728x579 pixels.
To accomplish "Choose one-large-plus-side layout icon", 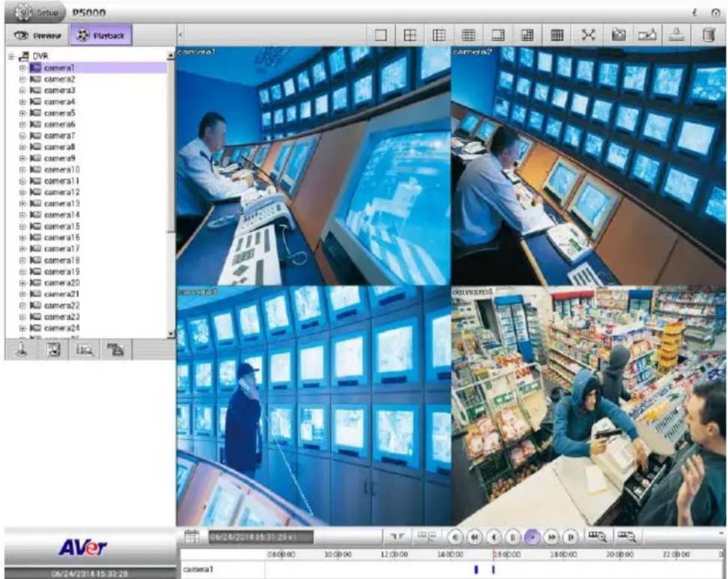I will [498, 35].
